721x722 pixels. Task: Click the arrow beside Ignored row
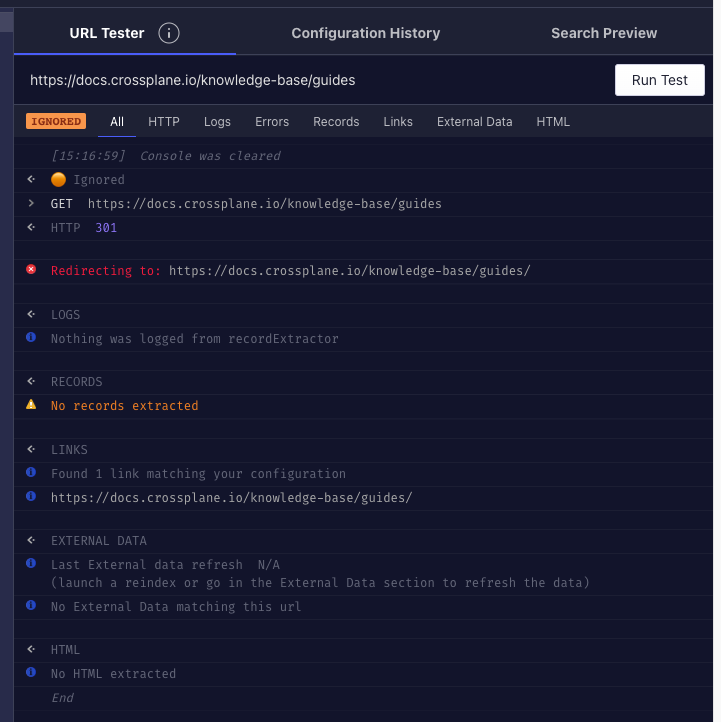pos(31,179)
